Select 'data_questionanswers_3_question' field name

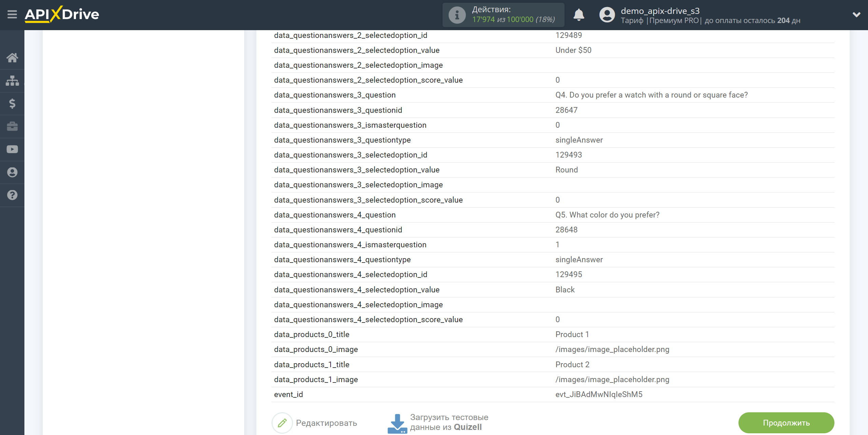click(335, 95)
